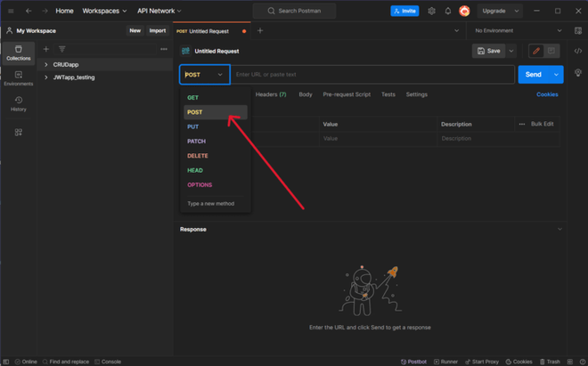Open Cookies in status bar
Image resolution: width=588 pixels, height=366 pixels.
click(519, 362)
